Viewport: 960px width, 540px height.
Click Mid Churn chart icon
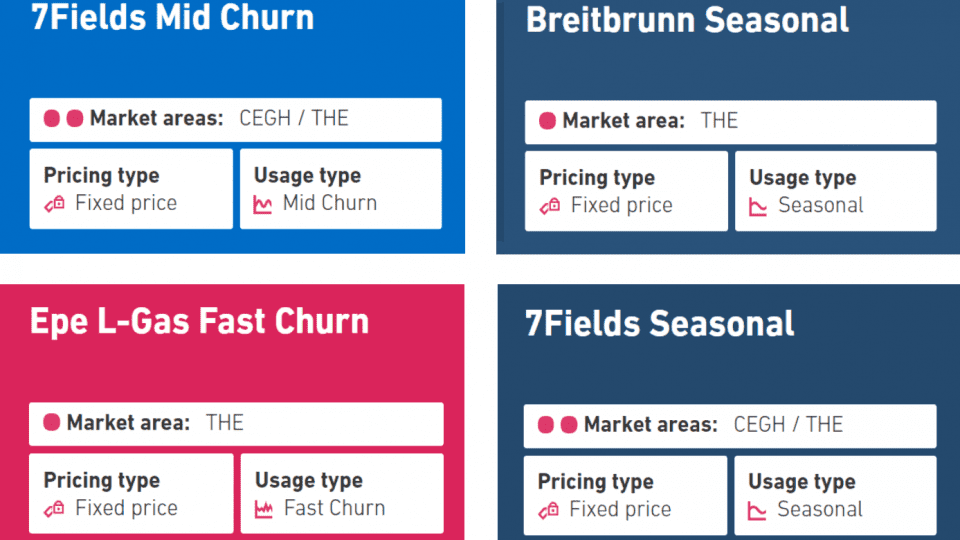tap(263, 204)
